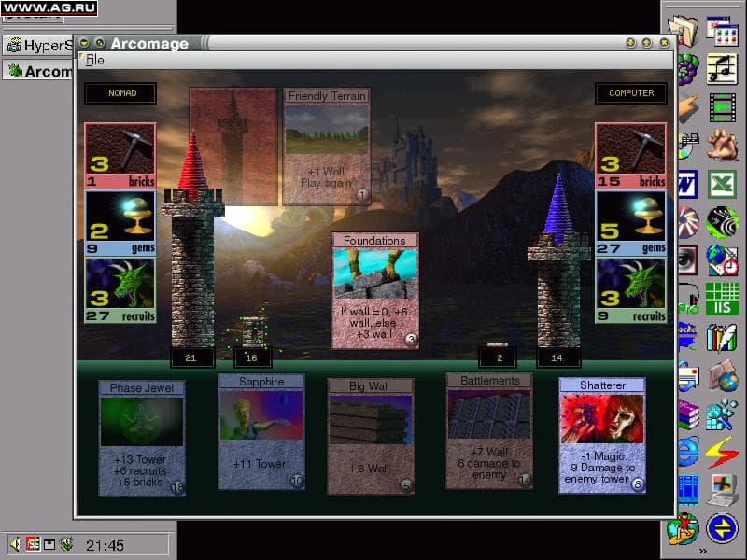
Task: Launch Microsoft Word from the side bar
Action: [x=687, y=184]
